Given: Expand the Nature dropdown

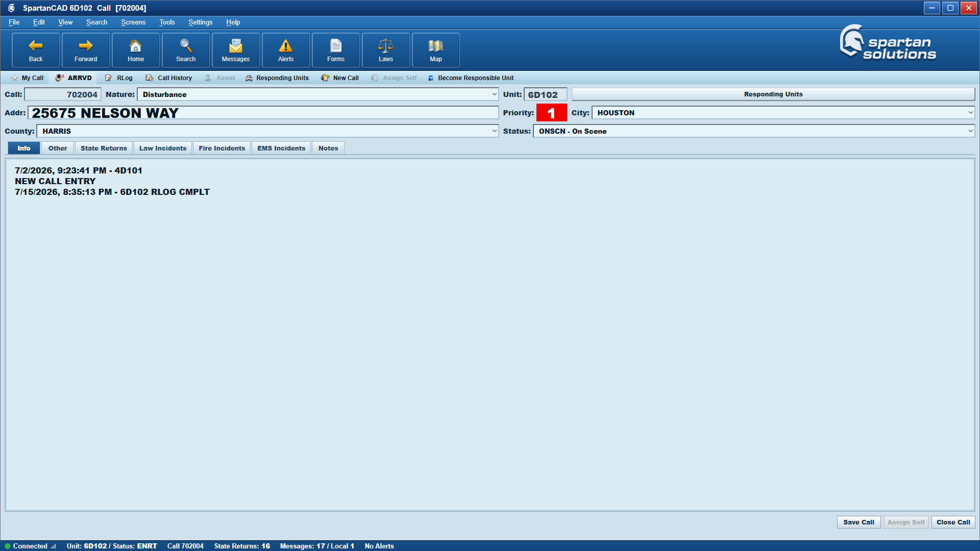Looking at the screenshot, I should 494,94.
